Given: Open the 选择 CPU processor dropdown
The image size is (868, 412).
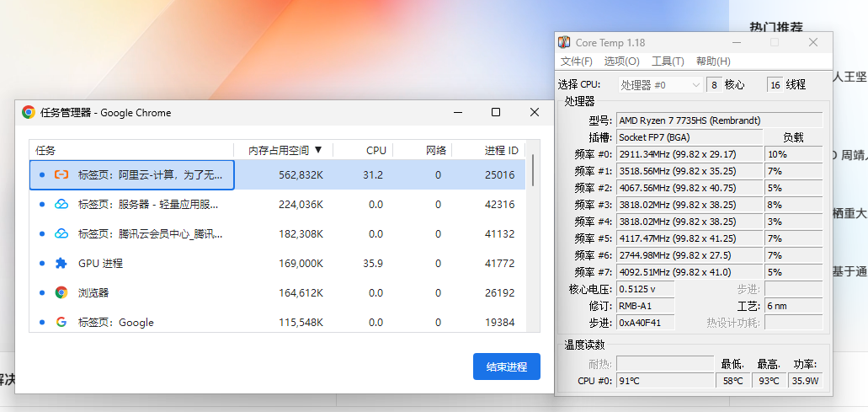Looking at the screenshot, I should [660, 85].
